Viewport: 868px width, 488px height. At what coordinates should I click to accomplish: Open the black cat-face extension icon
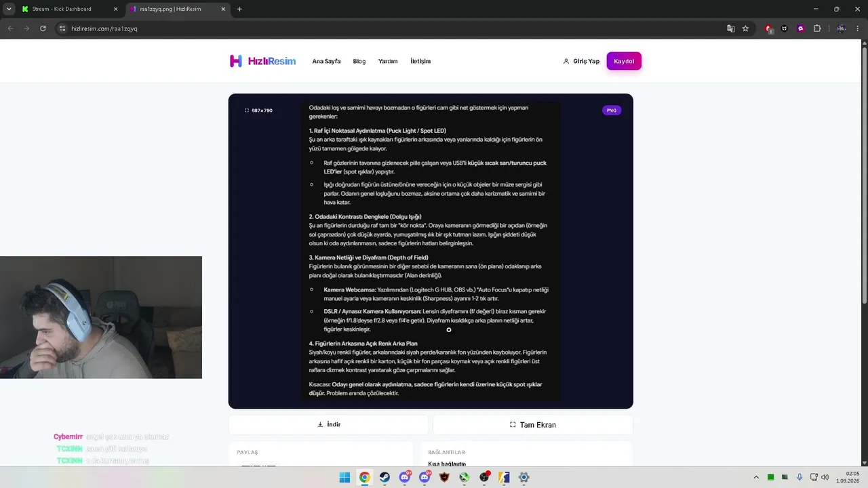coord(785,28)
